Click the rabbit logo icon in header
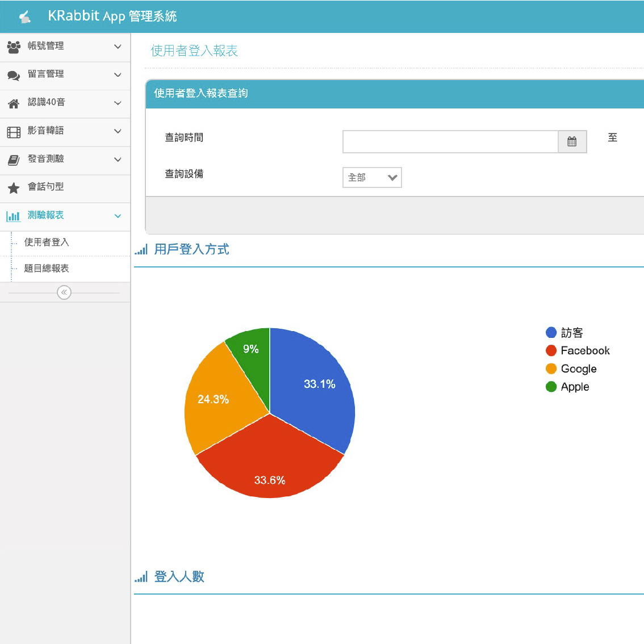Screen dimensions: 644x644 coord(25,17)
